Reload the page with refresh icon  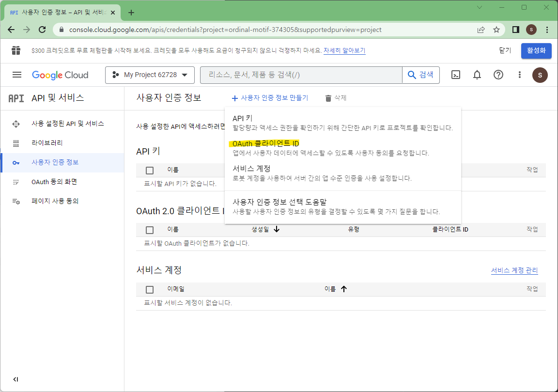click(42, 30)
